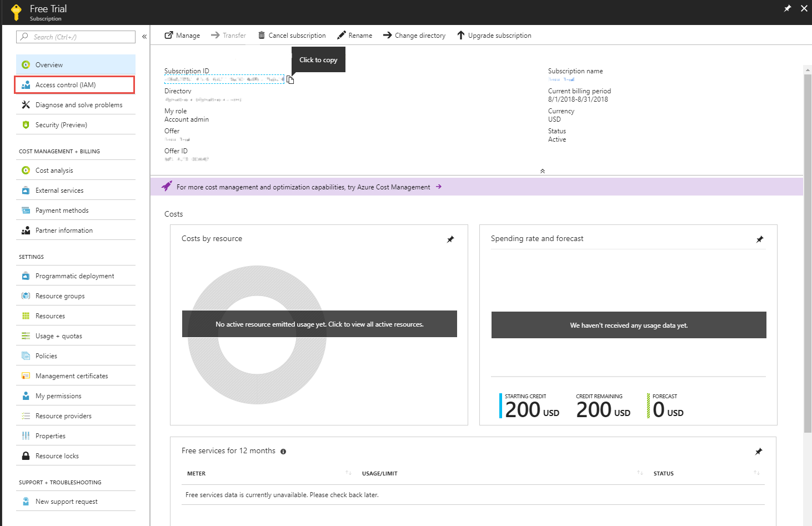Sort the STATUS column
This screenshot has height=526, width=812.
756,473
